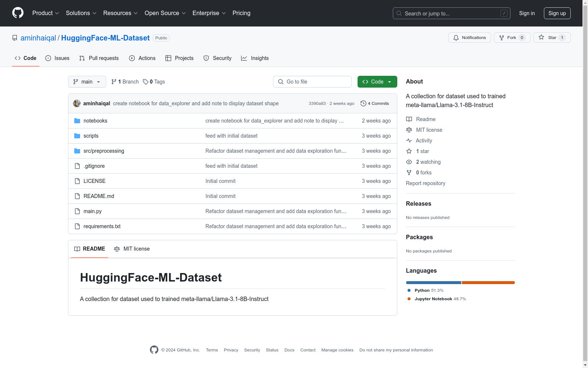Image resolution: width=588 pixels, height=368 pixels.
Task: Click the LICENSE file icon
Action: [77, 181]
